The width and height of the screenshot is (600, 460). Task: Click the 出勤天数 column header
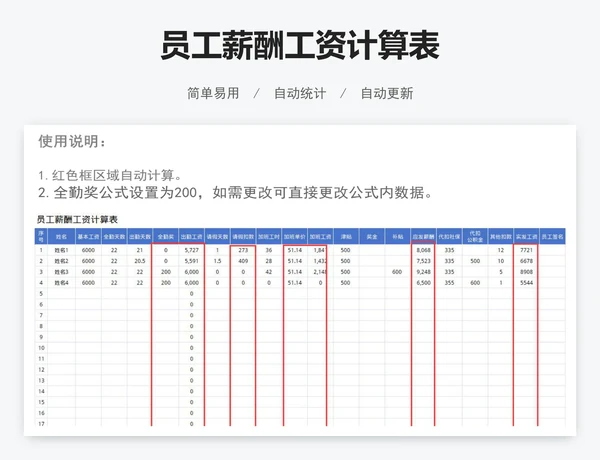point(140,237)
